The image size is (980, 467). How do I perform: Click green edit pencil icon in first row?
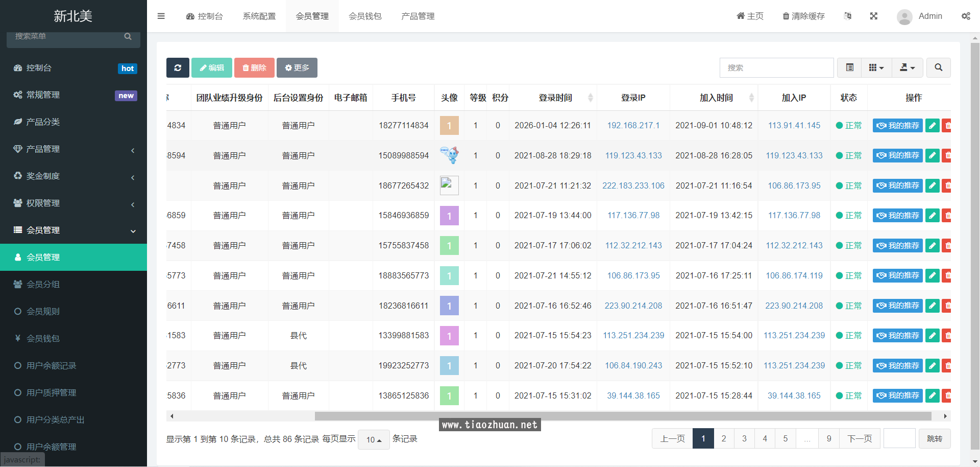pos(932,126)
